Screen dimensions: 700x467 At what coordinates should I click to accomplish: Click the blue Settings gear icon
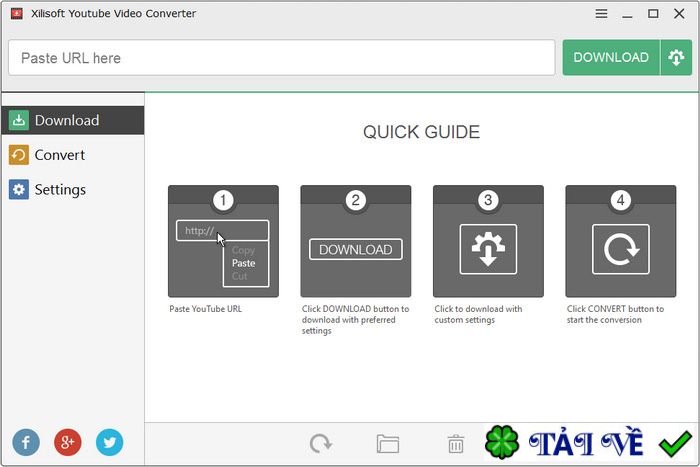click(19, 190)
